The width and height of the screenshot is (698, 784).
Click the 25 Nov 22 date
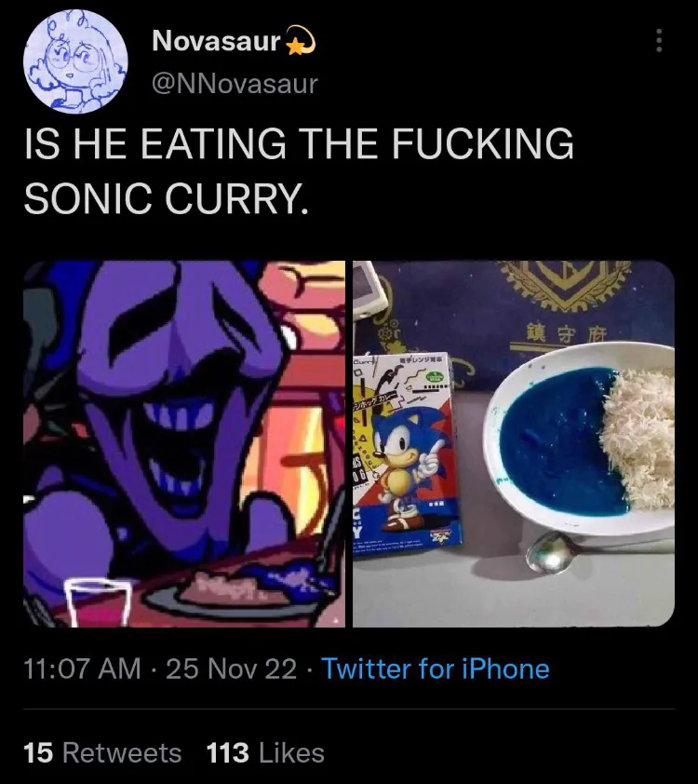point(231,669)
